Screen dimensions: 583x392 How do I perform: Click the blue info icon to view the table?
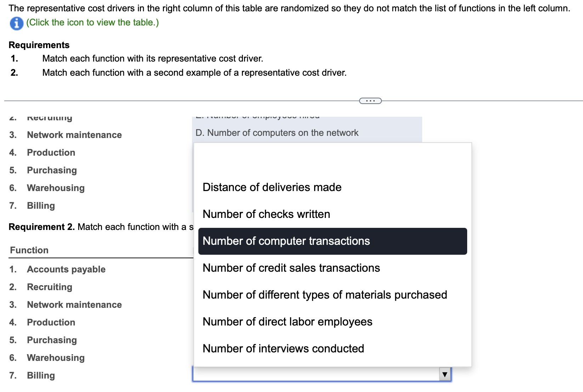16,23
